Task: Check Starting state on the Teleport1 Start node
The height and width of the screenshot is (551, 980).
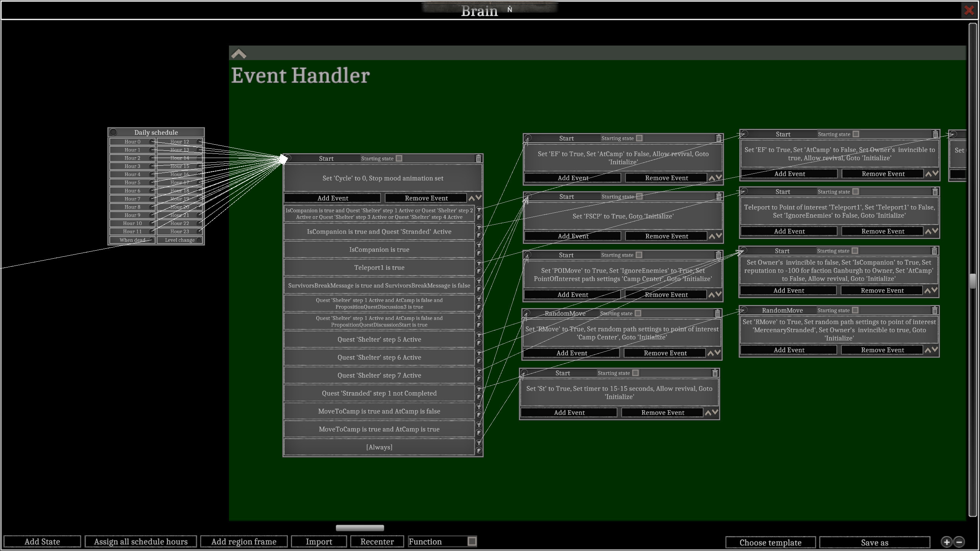Action: tap(856, 191)
